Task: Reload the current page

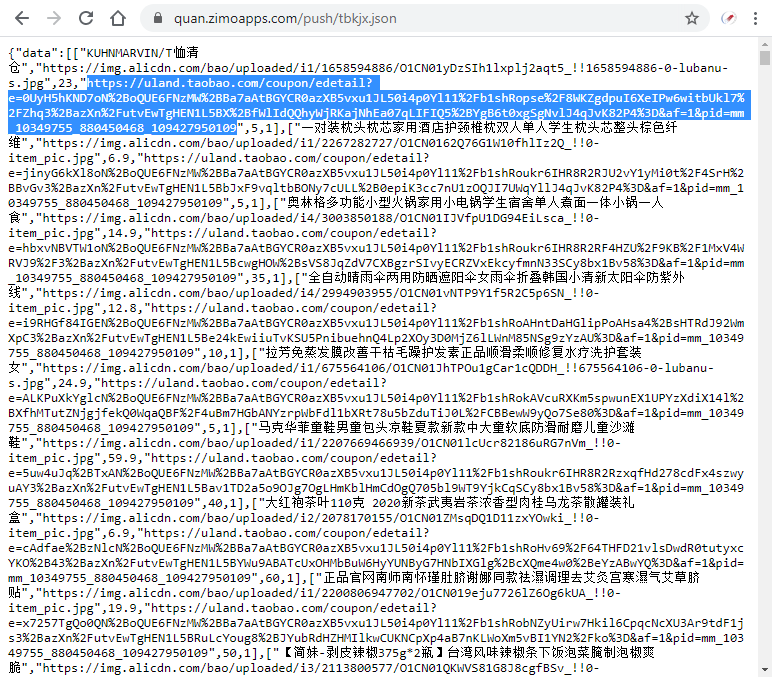Action: (86, 19)
